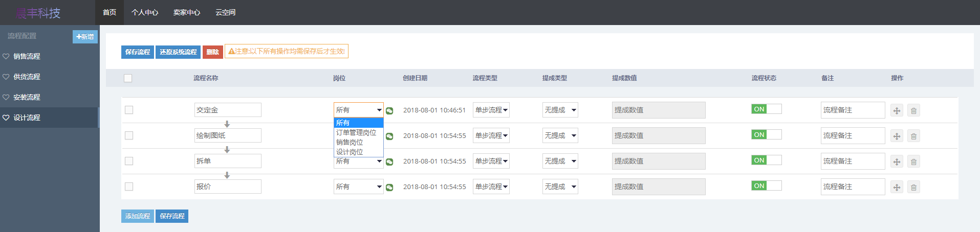
Task: Check the checkbox for 交定金 row
Action: tap(129, 110)
